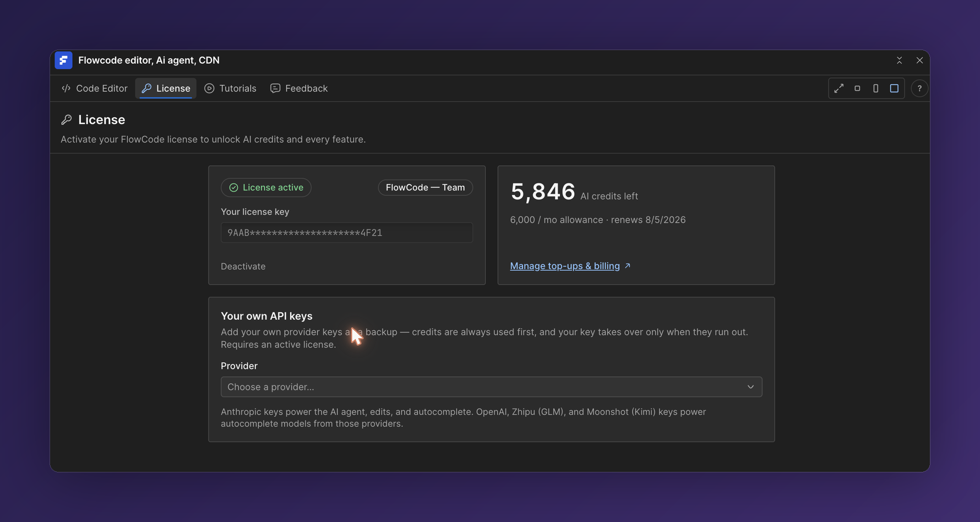Image resolution: width=980 pixels, height=522 pixels.
Task: Choose the small window size icon
Action: click(857, 89)
